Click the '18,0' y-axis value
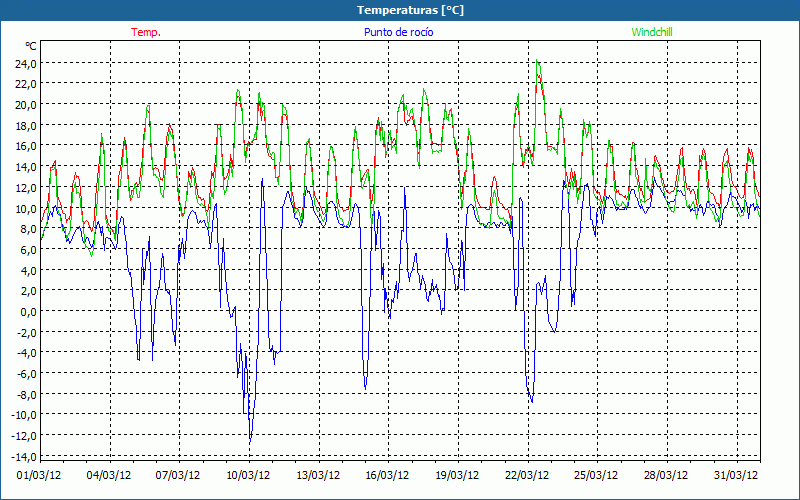Screen dimensions: 800x500 pos(26,126)
